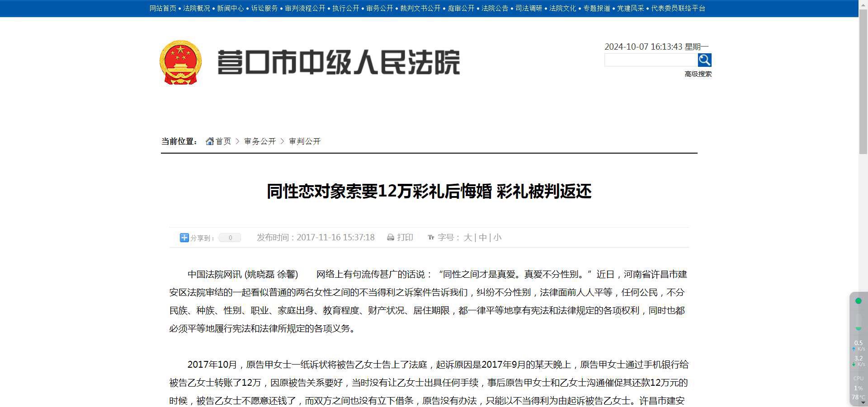
Task: Click the 打印 print link
Action: click(x=405, y=238)
